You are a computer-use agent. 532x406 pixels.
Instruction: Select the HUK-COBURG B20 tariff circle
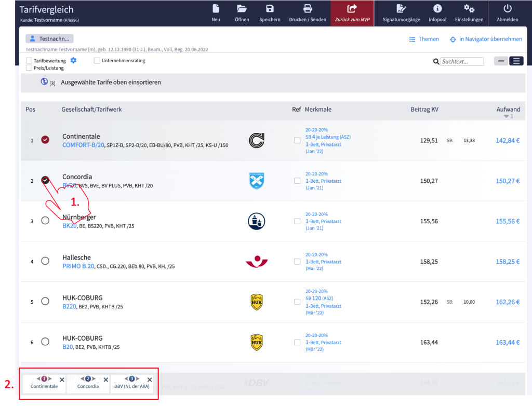click(45, 342)
